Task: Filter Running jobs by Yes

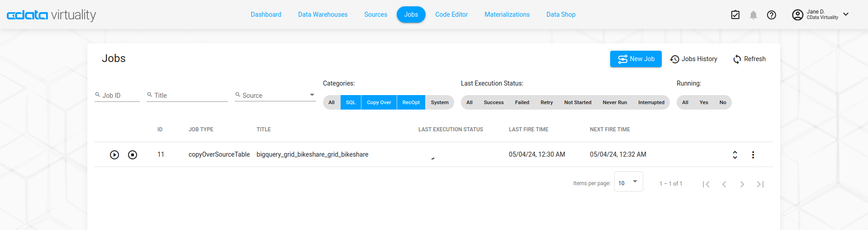Action: [704, 102]
